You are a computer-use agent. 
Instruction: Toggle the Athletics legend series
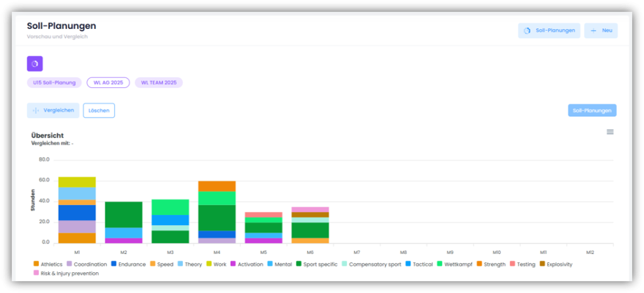(x=48, y=265)
